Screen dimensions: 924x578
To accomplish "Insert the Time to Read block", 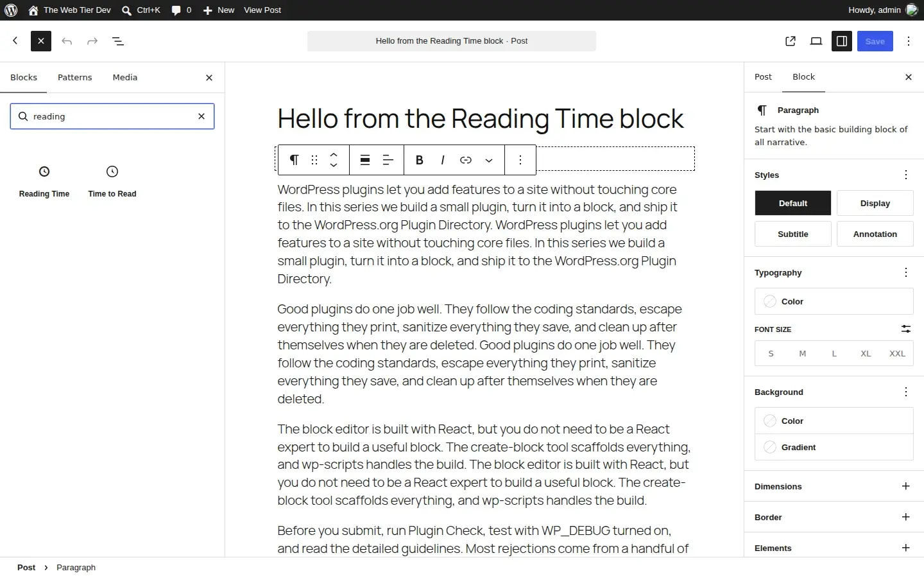I will (112, 181).
